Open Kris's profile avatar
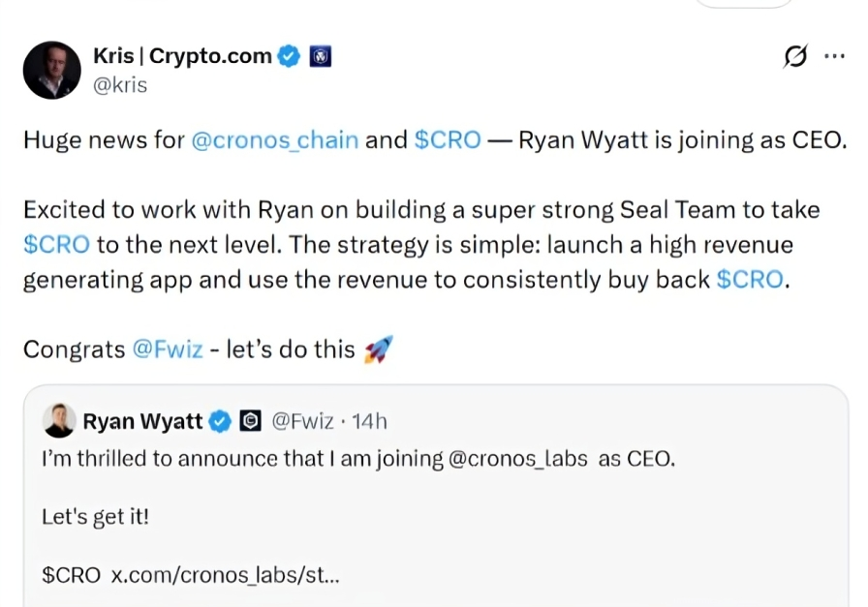This screenshot has height=607, width=868. (51, 70)
